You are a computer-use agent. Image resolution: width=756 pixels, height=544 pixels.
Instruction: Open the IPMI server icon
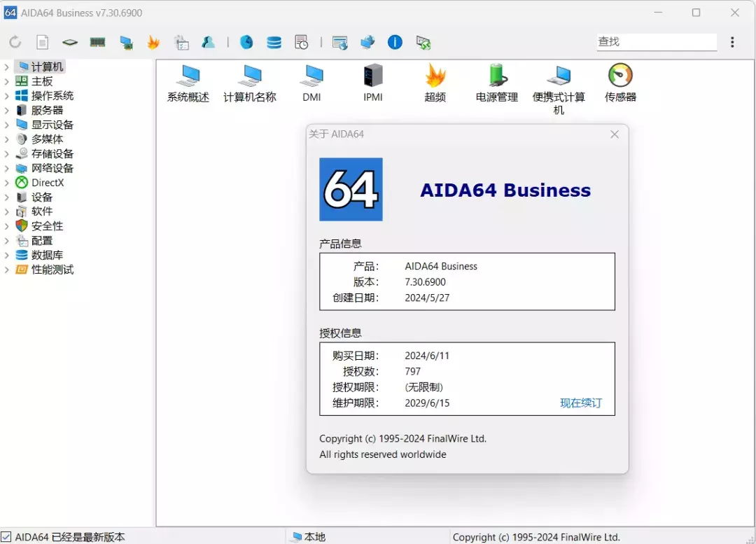pyautogui.click(x=373, y=83)
